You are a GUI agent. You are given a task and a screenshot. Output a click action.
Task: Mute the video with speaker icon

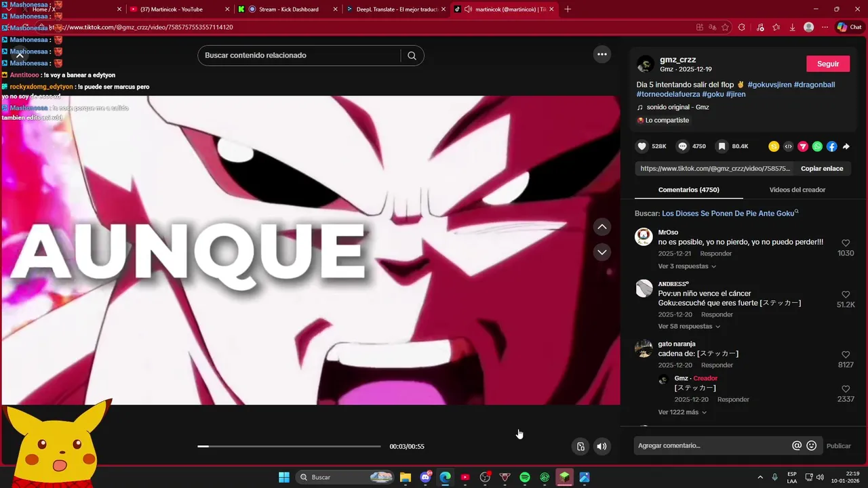click(x=601, y=446)
